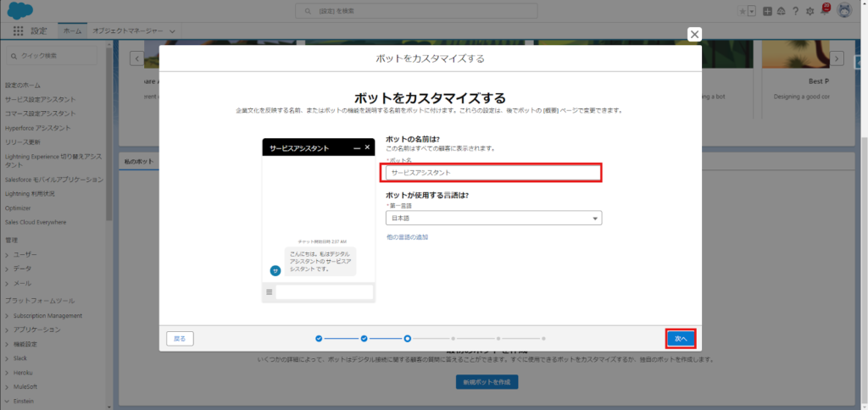The image size is (868, 410).
Task: Open the setup gear icon
Action: [810, 11]
